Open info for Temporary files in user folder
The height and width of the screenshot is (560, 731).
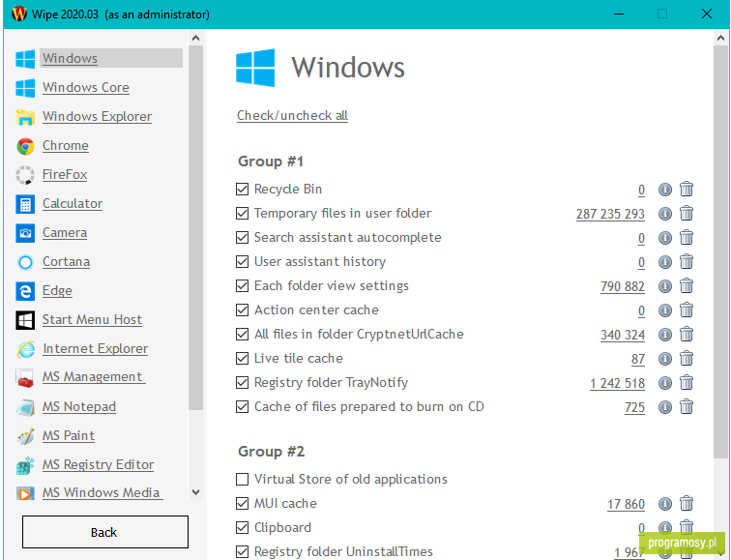665,214
